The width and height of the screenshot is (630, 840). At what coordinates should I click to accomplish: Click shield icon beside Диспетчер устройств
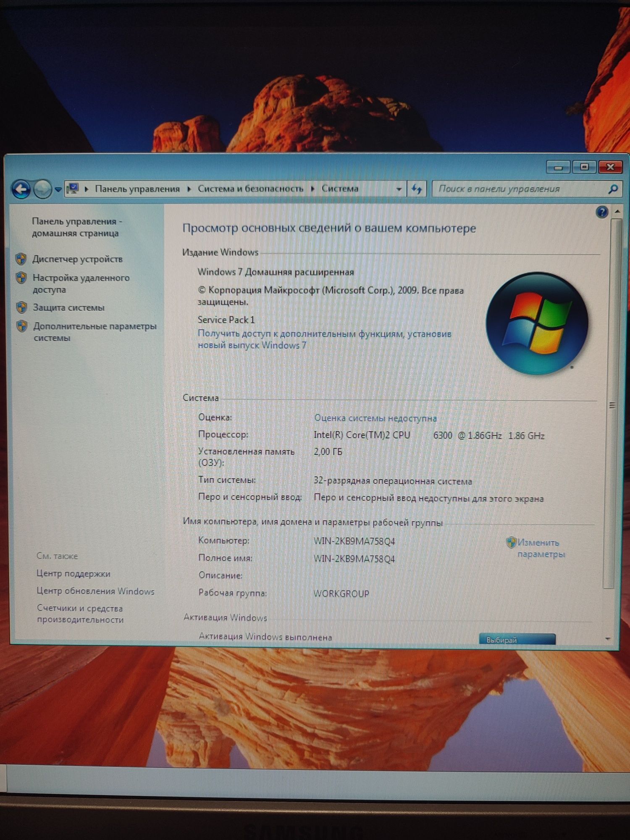coord(21,259)
